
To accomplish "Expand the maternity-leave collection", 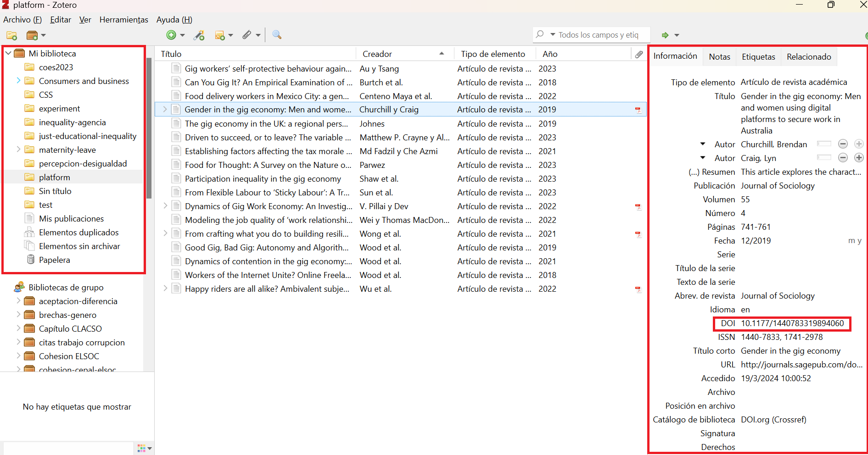I will point(18,150).
